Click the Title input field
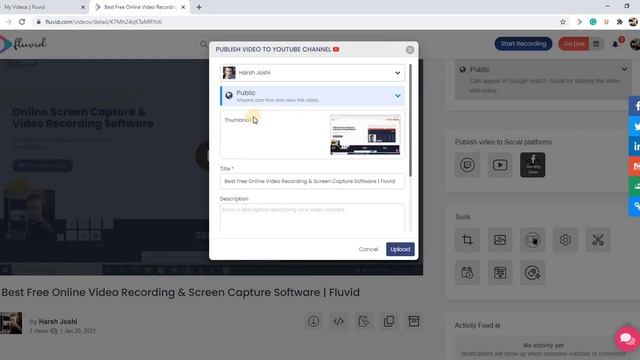 coord(312,181)
